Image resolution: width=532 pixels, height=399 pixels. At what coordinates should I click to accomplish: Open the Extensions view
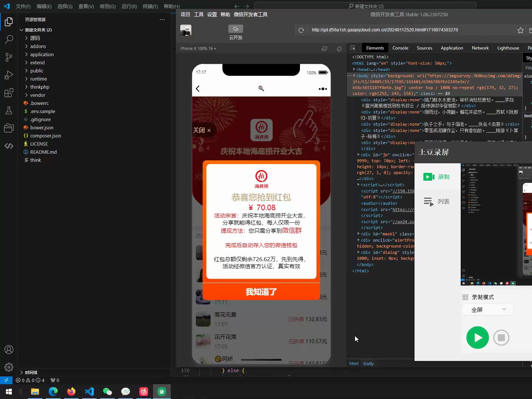click(x=9, y=93)
